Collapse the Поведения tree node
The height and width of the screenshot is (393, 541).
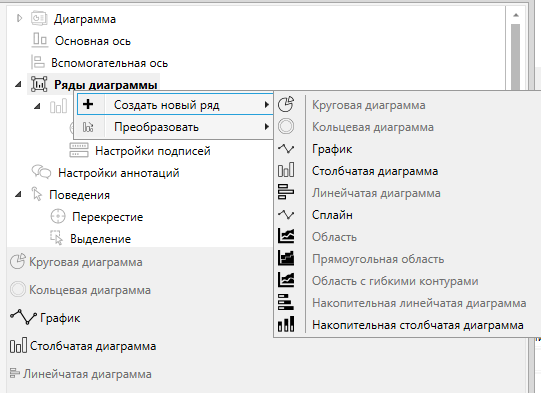click(18, 195)
